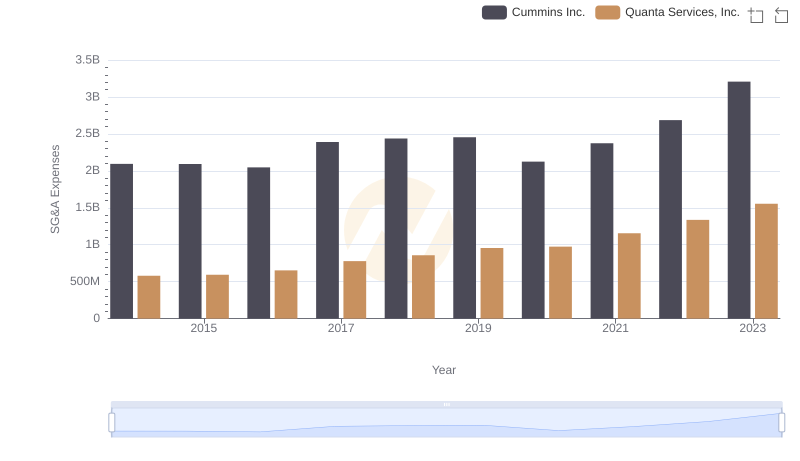Click the Quanta Services bar for 2020
The image size is (800, 461).
pos(560,283)
